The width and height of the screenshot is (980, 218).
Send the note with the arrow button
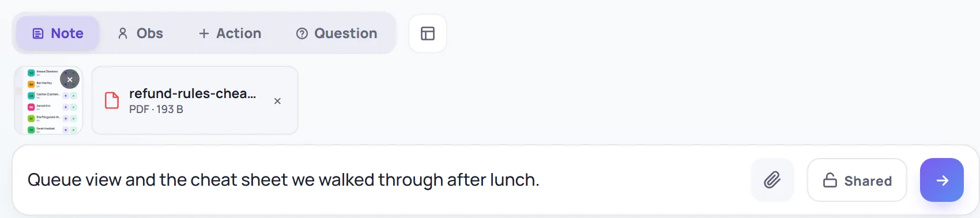click(x=941, y=180)
